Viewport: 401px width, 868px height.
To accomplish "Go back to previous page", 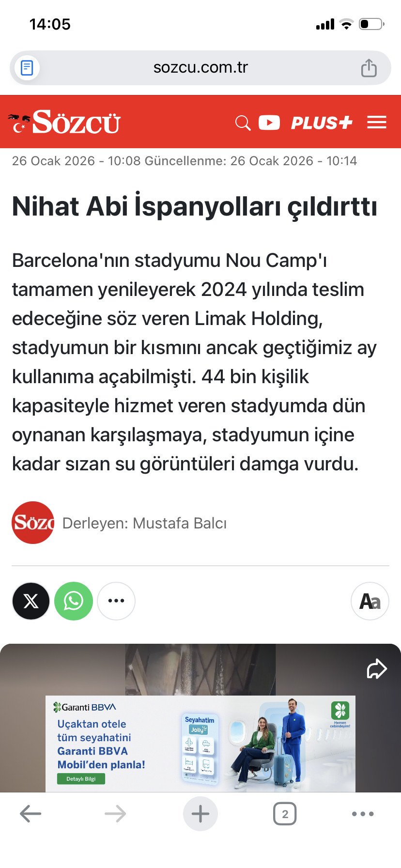I will tap(31, 814).
